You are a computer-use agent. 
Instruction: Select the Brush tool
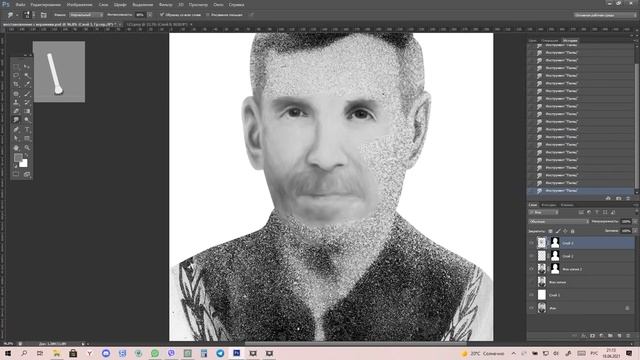(27, 93)
